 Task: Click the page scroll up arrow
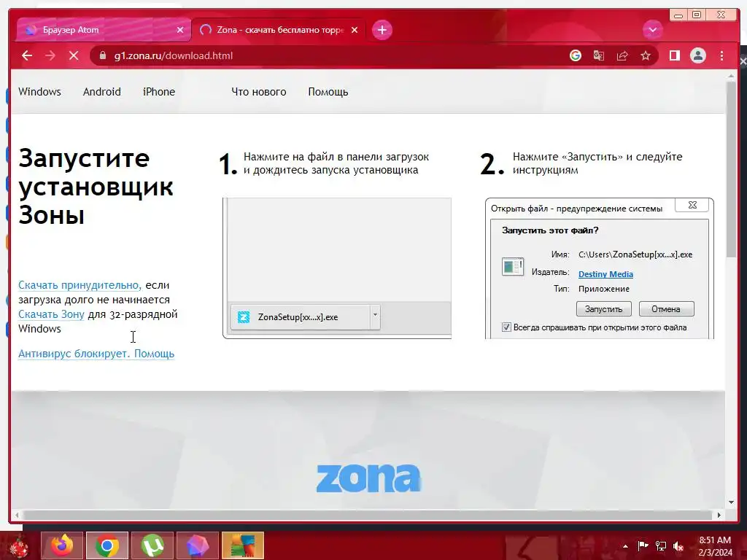731,76
